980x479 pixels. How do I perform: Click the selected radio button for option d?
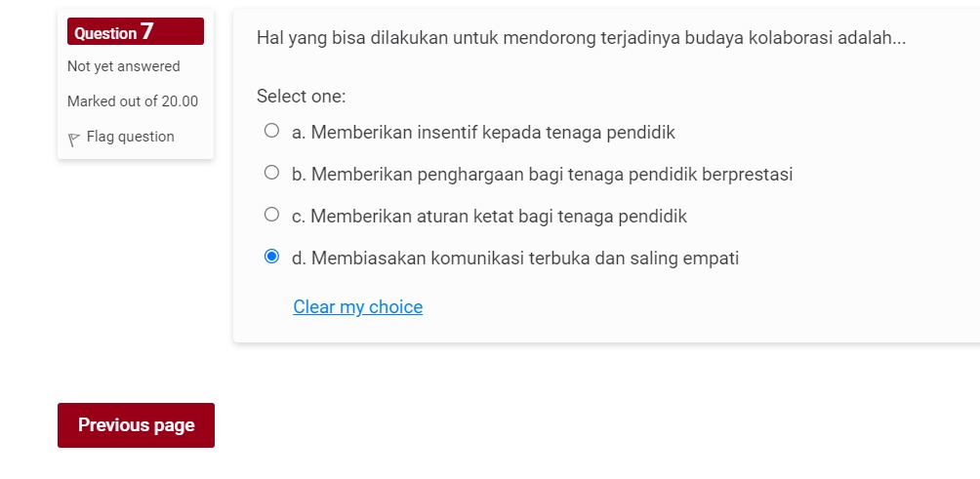271,256
